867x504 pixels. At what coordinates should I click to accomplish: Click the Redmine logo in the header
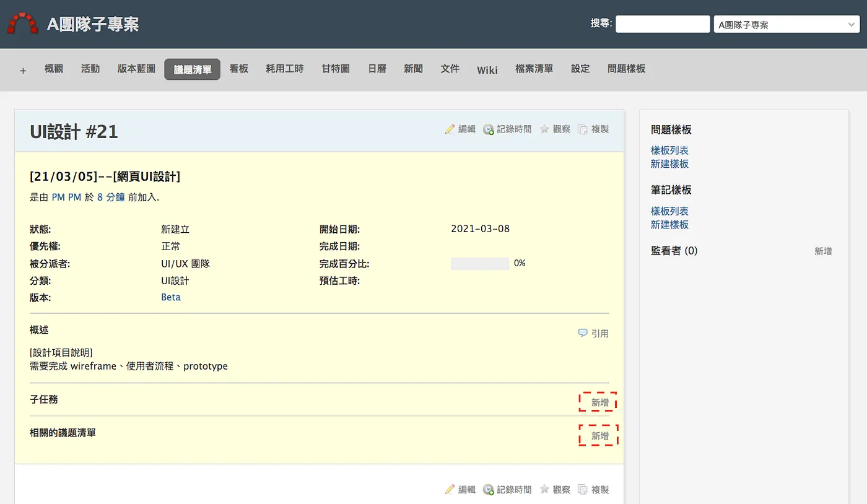pyautogui.click(x=23, y=24)
